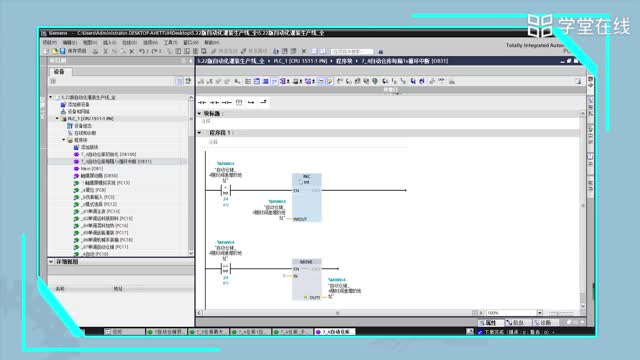The width and height of the screenshot is (640, 360).
Task: Insert output coil from favorites bar
Action: 227,102
